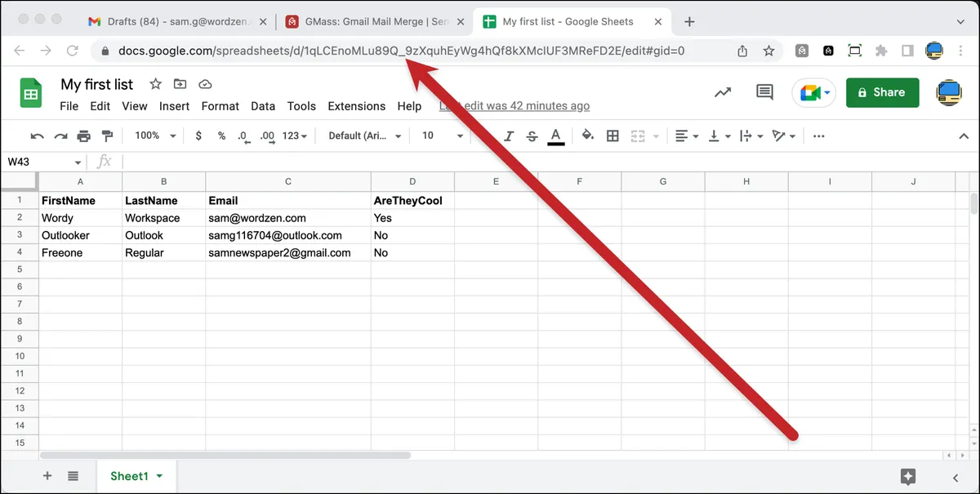Select cell with sam@wordzen.com
Screen dimensions: 980x494
tap(288, 218)
